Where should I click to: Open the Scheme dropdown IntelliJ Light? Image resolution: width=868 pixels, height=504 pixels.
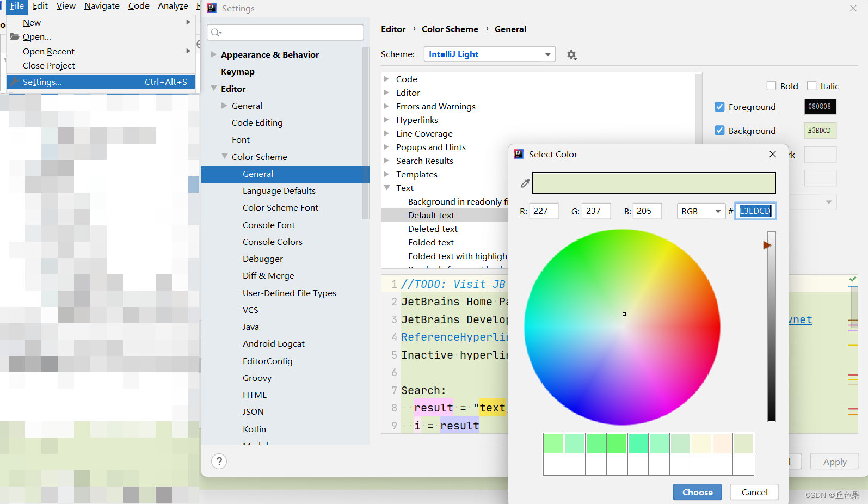pyautogui.click(x=489, y=54)
